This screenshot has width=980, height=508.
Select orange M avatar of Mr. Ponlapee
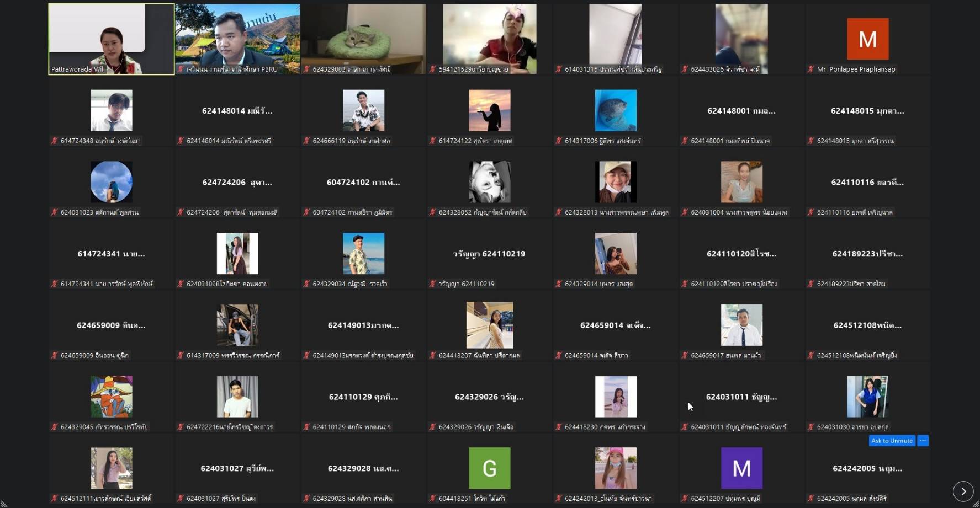coord(867,39)
